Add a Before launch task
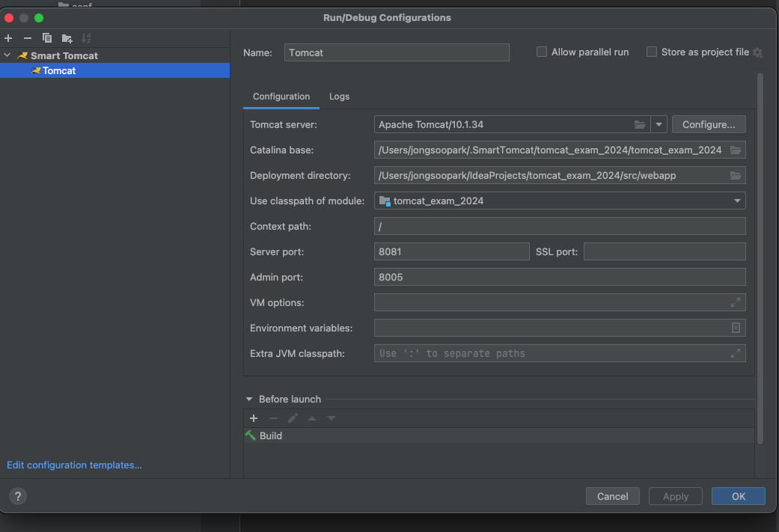This screenshot has height=532, width=779. click(x=254, y=418)
